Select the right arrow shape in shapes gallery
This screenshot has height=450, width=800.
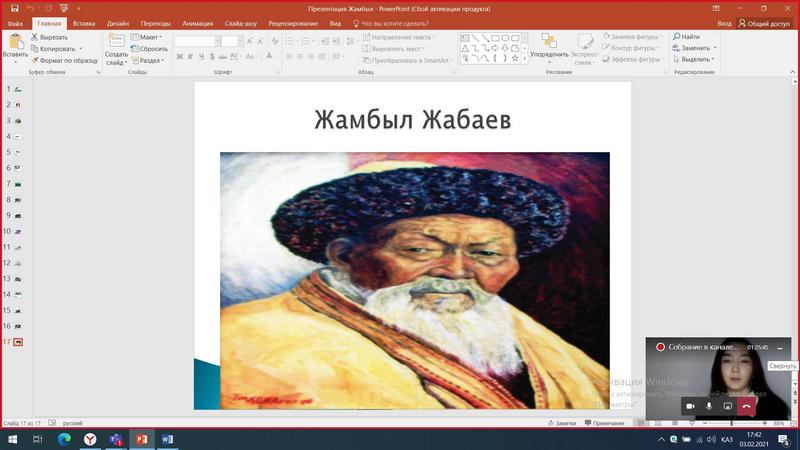pyautogui.click(x=495, y=48)
